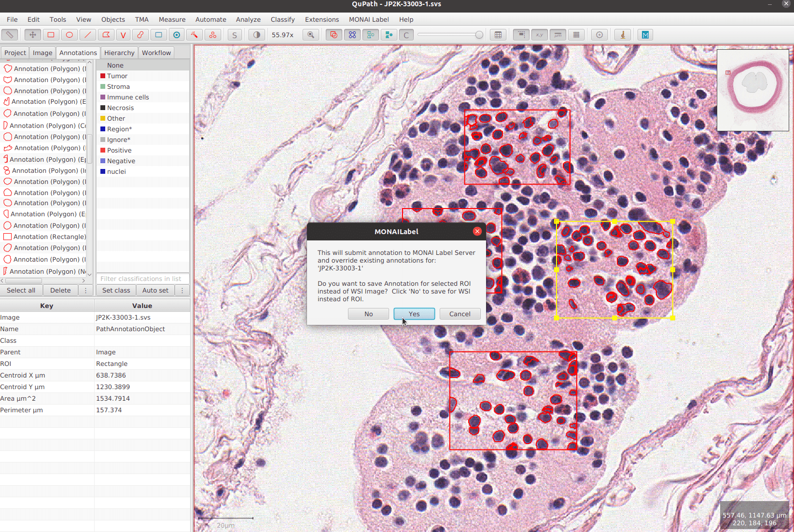Select the Tumor class

click(143, 76)
